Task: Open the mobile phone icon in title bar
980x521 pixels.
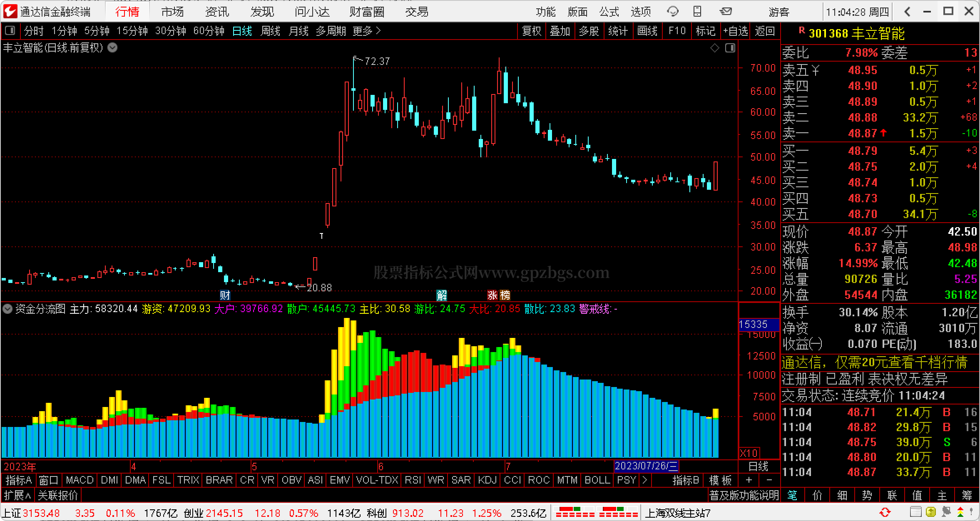Action: 697,12
